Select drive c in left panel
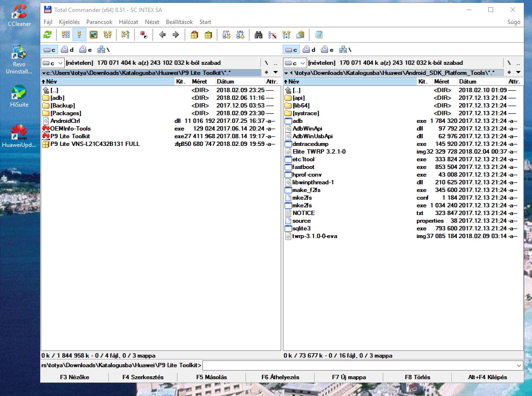Image resolution: width=532 pixels, height=396 pixels. coord(49,50)
